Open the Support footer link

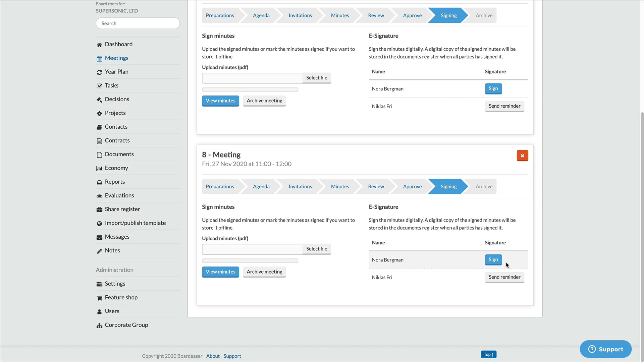[232, 356]
